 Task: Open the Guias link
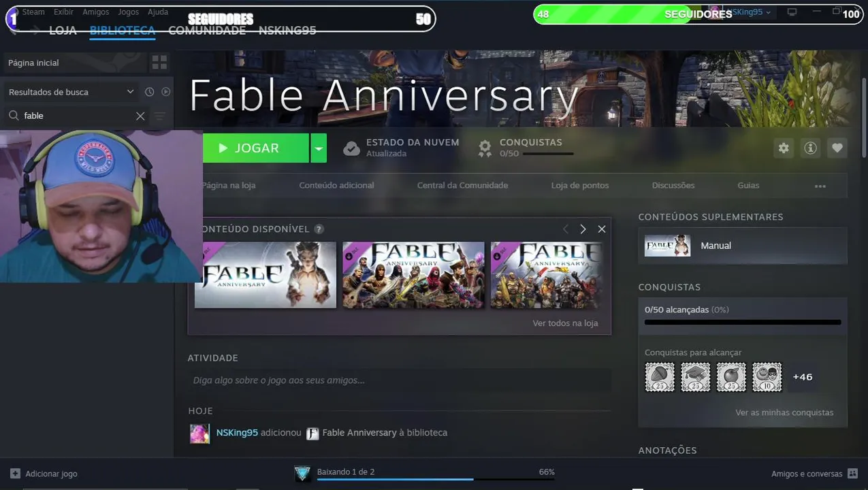coord(748,185)
